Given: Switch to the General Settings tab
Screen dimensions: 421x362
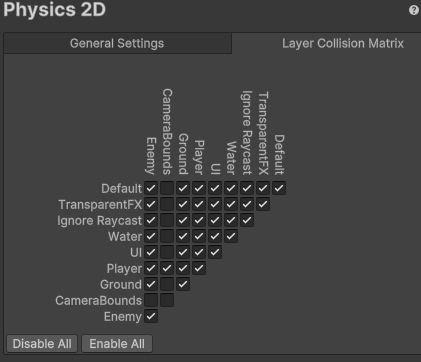Looking at the screenshot, I should pos(117,43).
